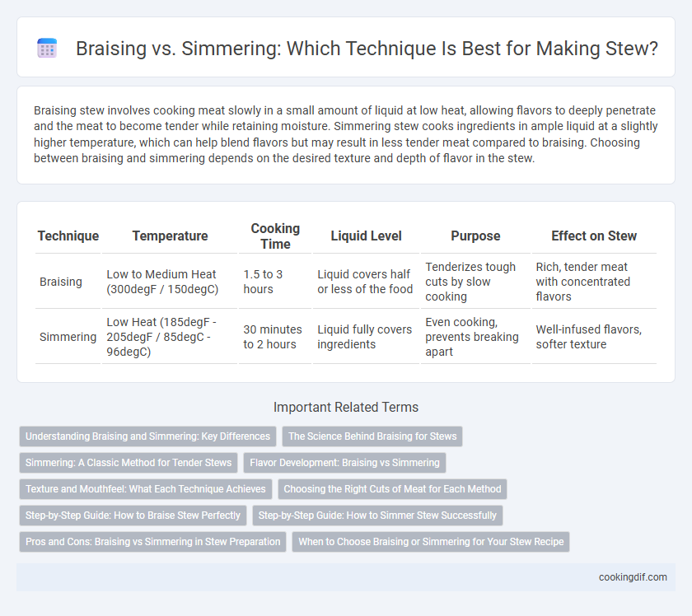Select 'When to Choose Braising or Simmering' tag
The height and width of the screenshot is (616, 692).
pyautogui.click(x=431, y=542)
